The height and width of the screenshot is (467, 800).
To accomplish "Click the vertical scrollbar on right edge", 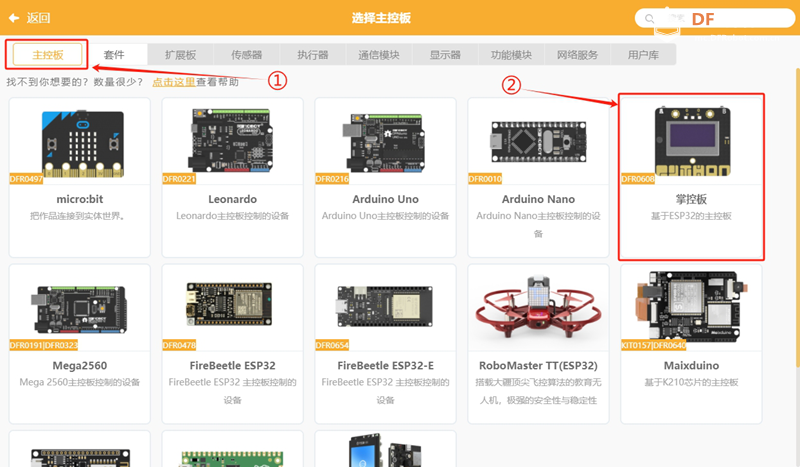I will pos(797,217).
